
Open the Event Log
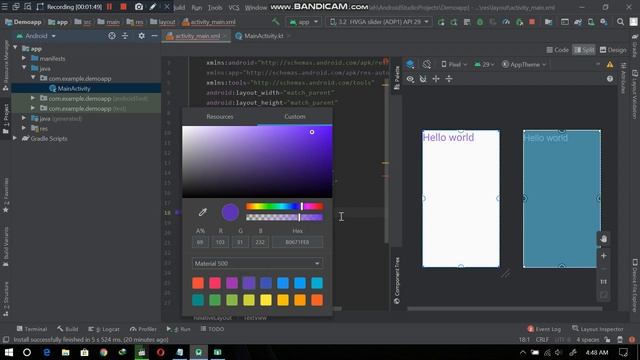click(544, 329)
